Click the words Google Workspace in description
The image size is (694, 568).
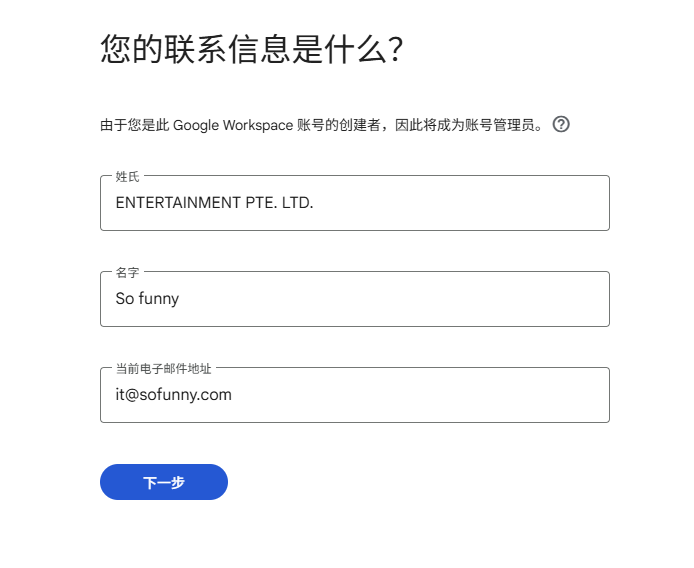coord(232,126)
